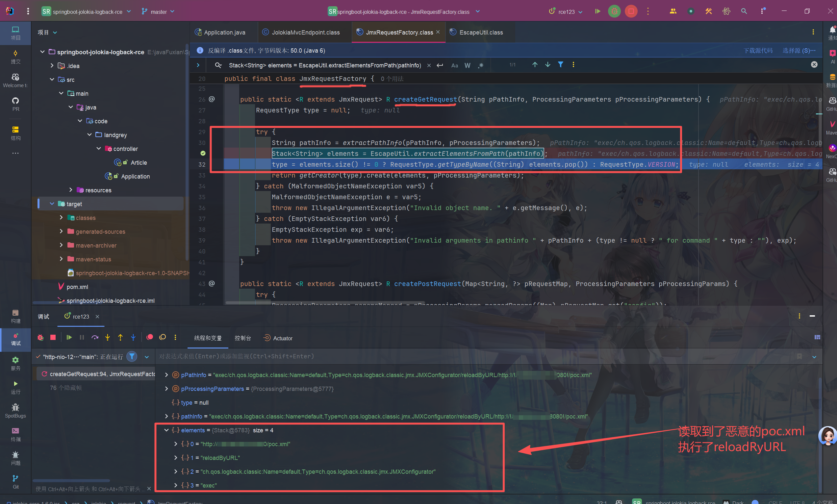Click the Mute Breakpoints icon
837x504 pixels.
[163, 337]
